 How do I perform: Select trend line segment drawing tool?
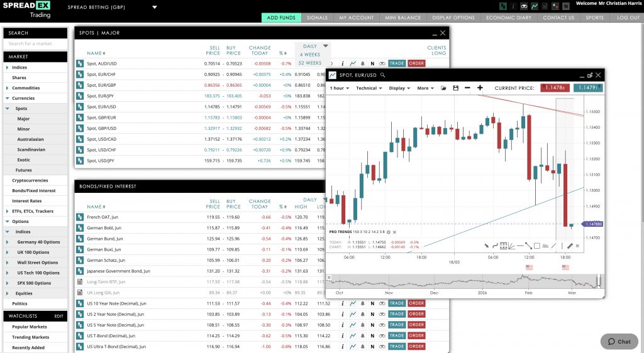tap(528, 246)
